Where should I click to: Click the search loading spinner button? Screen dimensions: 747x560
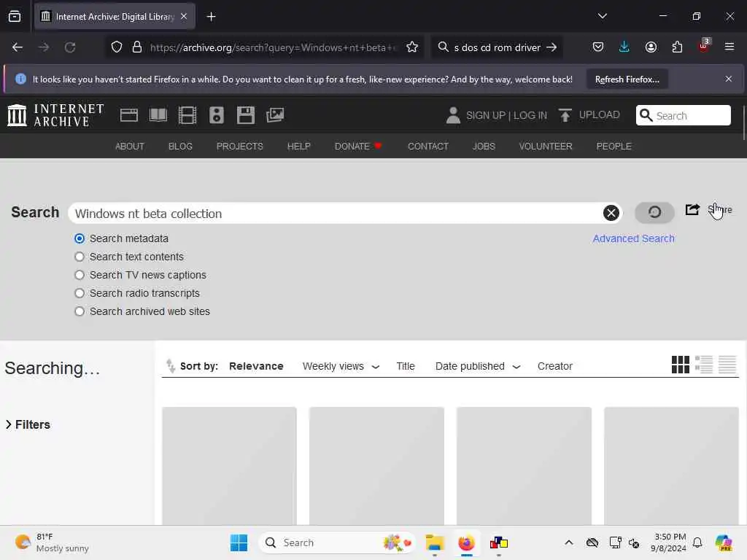click(x=654, y=212)
